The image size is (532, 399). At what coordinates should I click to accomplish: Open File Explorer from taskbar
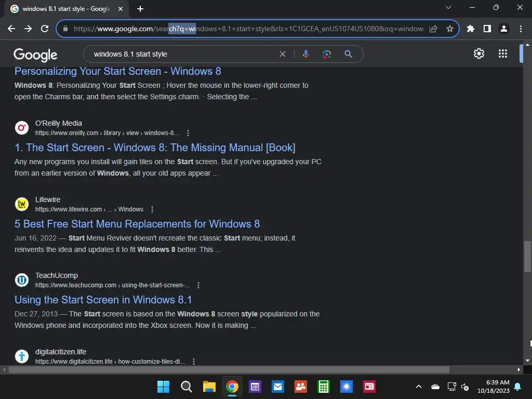[209, 387]
